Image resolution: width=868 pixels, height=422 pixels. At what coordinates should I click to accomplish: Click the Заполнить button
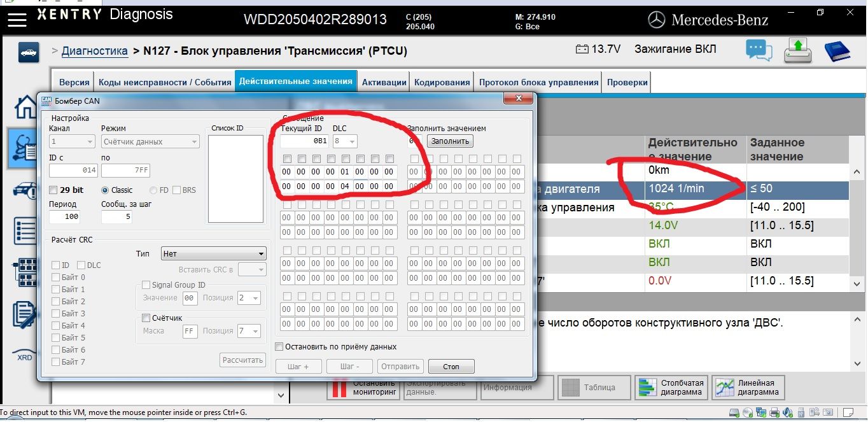(450, 141)
